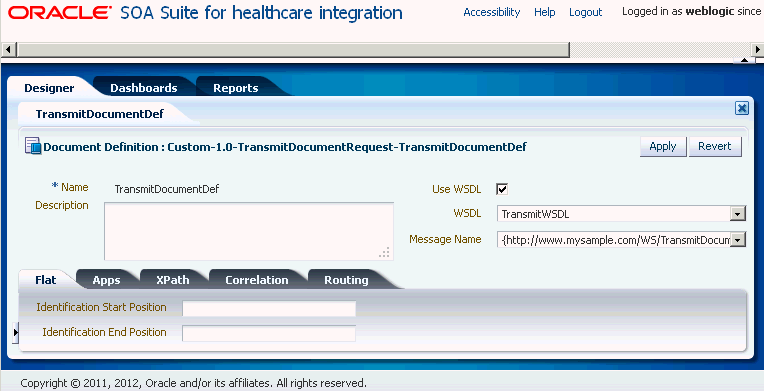Go to the Routing tab

[346, 280]
